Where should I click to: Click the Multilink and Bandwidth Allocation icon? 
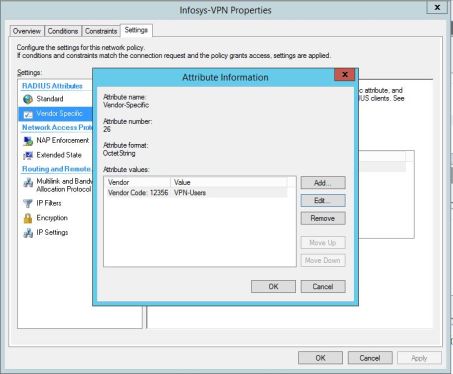click(x=28, y=182)
